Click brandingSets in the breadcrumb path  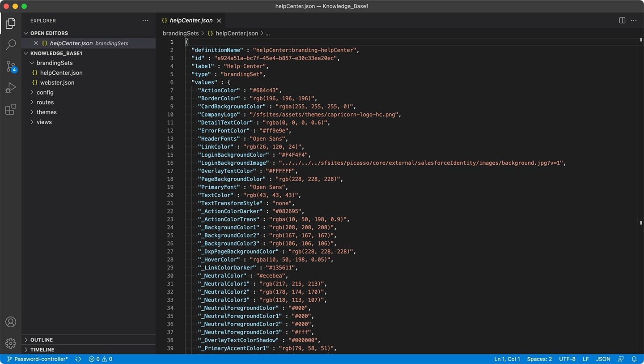[181, 33]
